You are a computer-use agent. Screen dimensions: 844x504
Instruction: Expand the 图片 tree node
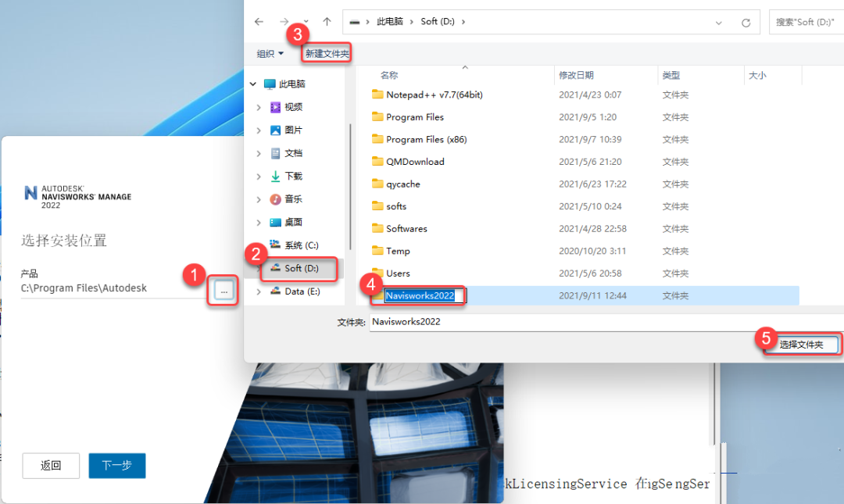point(259,130)
